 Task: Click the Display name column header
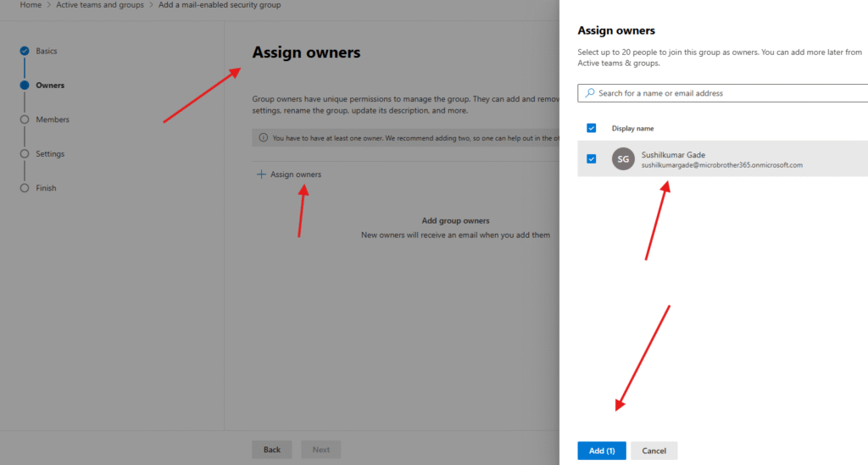tap(632, 129)
